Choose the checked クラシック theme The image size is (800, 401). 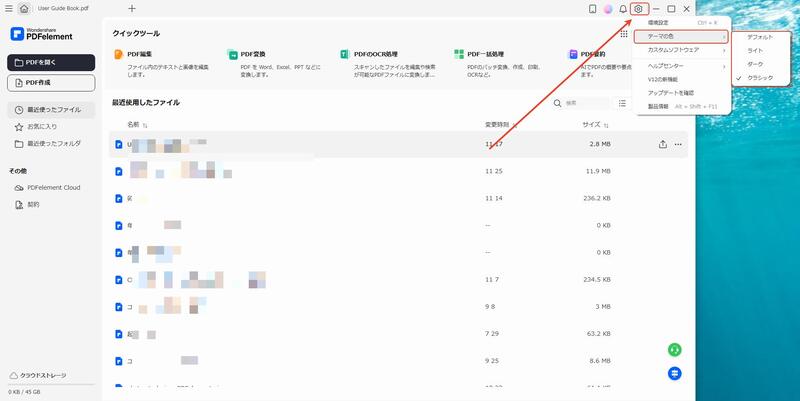point(759,77)
